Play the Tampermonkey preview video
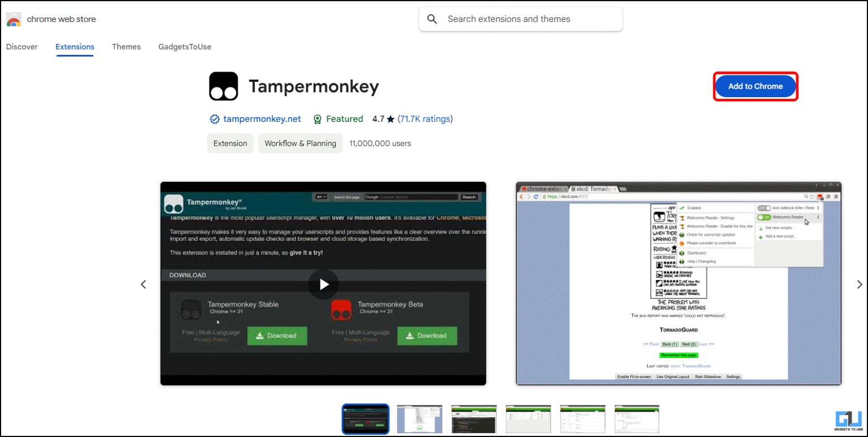This screenshot has width=868, height=437. [323, 285]
